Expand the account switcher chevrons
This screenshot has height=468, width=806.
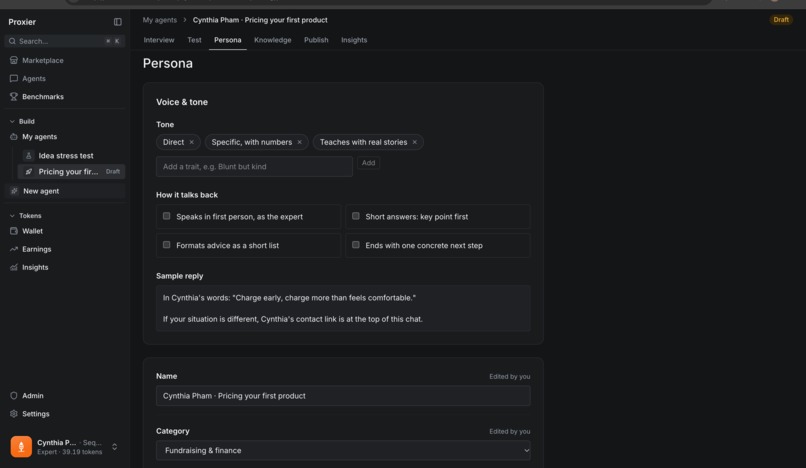115,447
